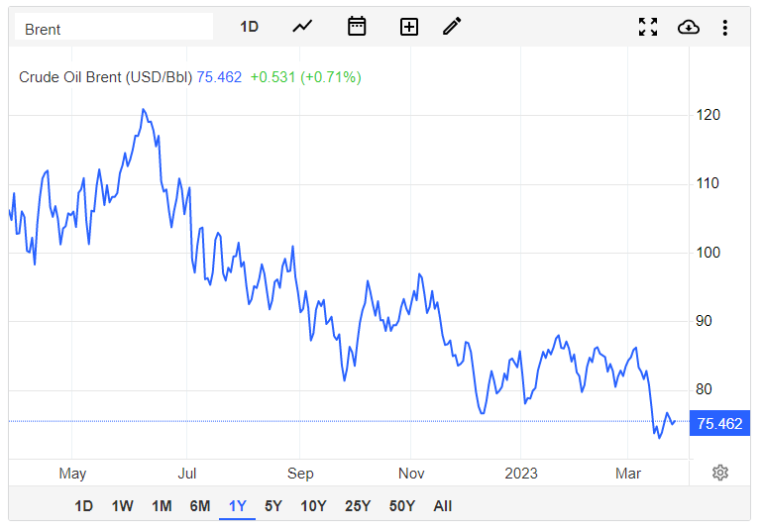Click the Crude Oil Brent (USD/Bbl) label
Viewport: 762px width, 532px height.
click(105, 77)
